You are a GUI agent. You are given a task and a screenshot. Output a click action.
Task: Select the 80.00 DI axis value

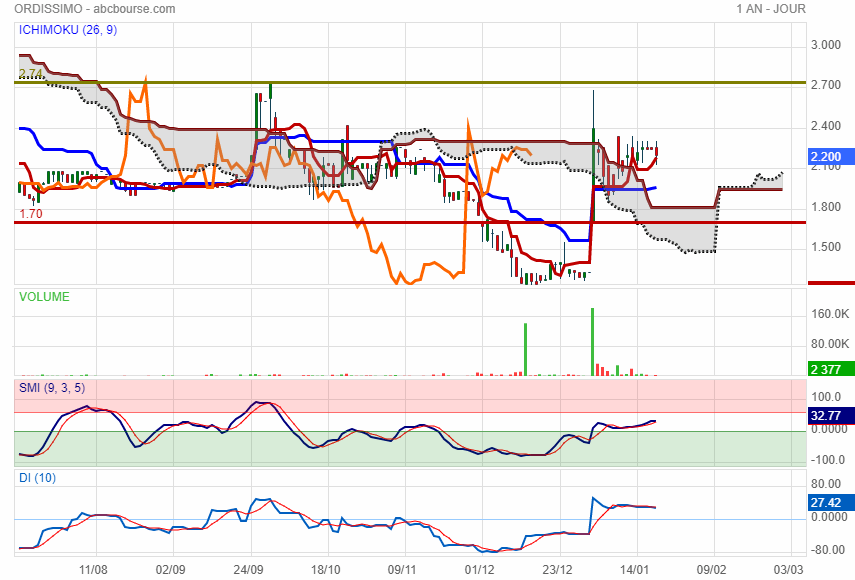[826, 484]
